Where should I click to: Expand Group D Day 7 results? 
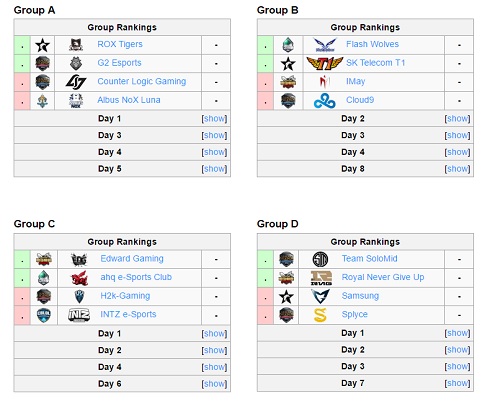click(457, 383)
